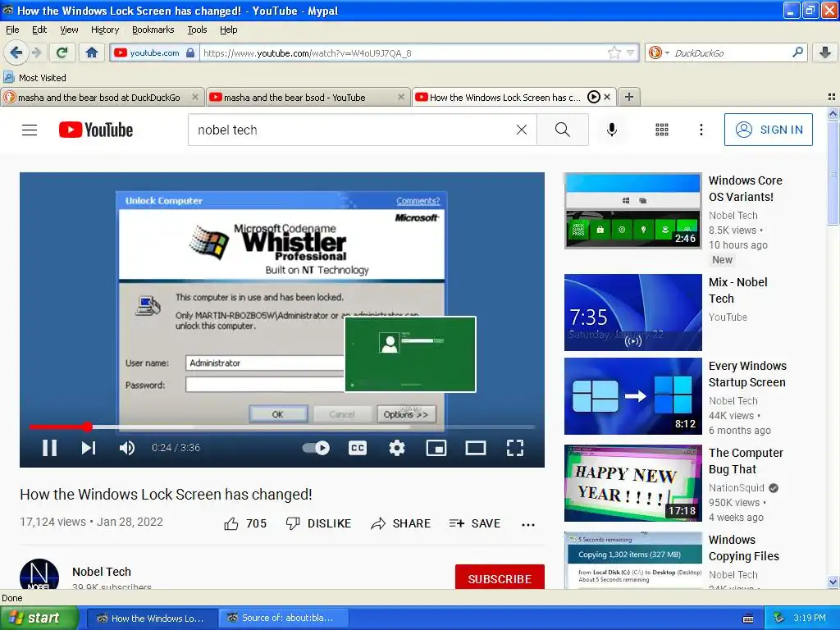Switch to miniplayer mode
840x630 pixels.
click(436, 448)
